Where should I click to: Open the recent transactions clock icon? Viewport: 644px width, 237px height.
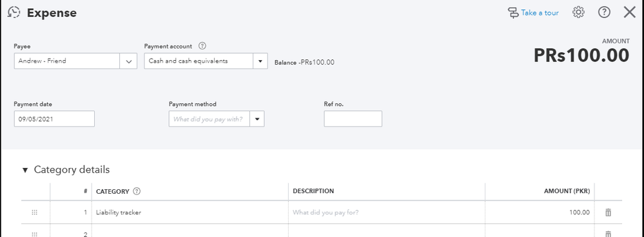point(14,12)
